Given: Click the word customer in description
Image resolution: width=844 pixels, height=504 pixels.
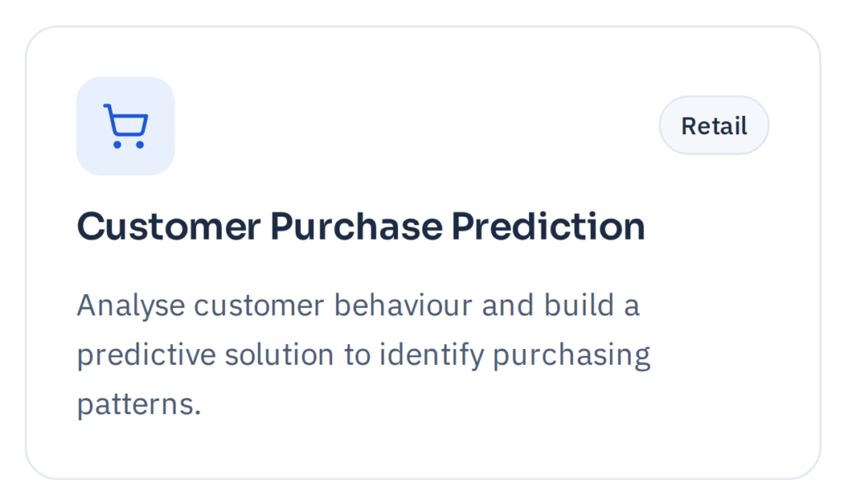Looking at the screenshot, I should click(259, 306).
